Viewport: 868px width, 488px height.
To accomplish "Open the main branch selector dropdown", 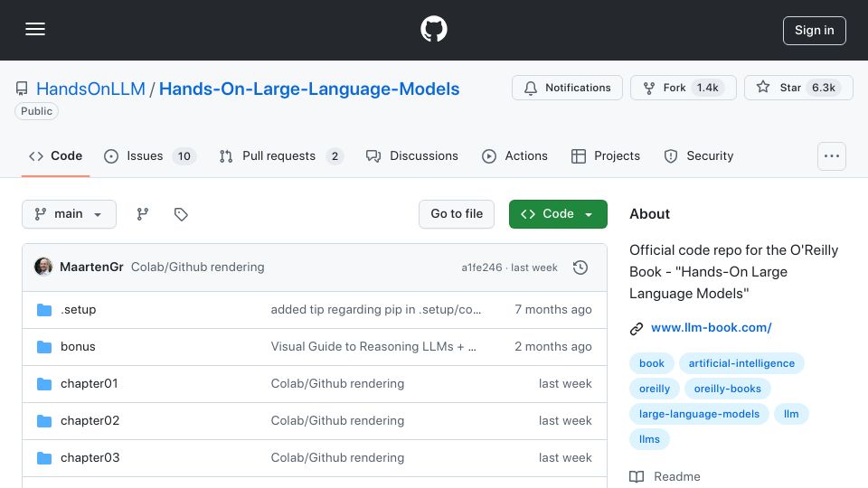I will 70,214.
